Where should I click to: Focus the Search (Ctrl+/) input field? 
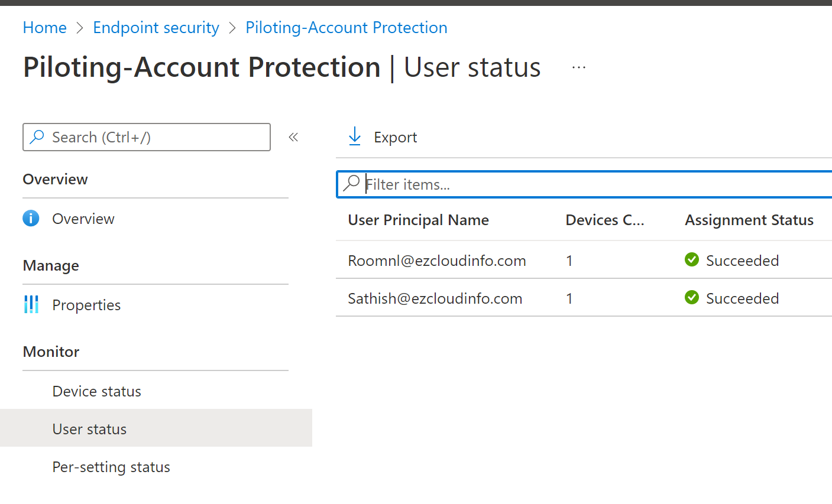pyautogui.click(x=154, y=137)
